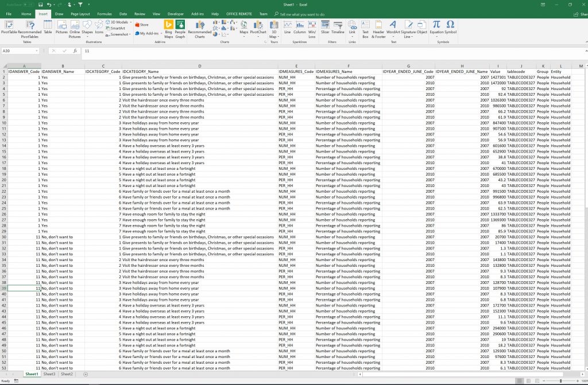Insert a Slicer filter
Screen dimensions: 588x385
point(325,27)
